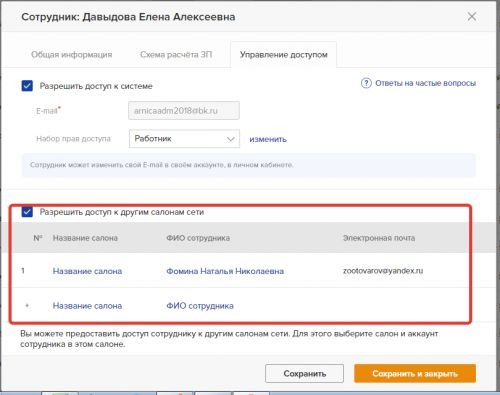This screenshot has height=395, width=500.
Task: Click the E-mail input field
Action: click(184, 110)
